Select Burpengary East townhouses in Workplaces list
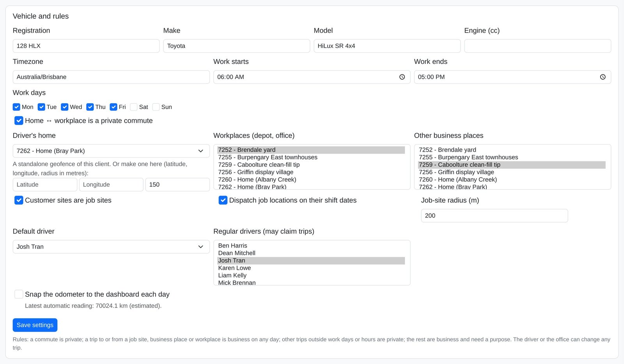624x364 pixels. point(311,157)
